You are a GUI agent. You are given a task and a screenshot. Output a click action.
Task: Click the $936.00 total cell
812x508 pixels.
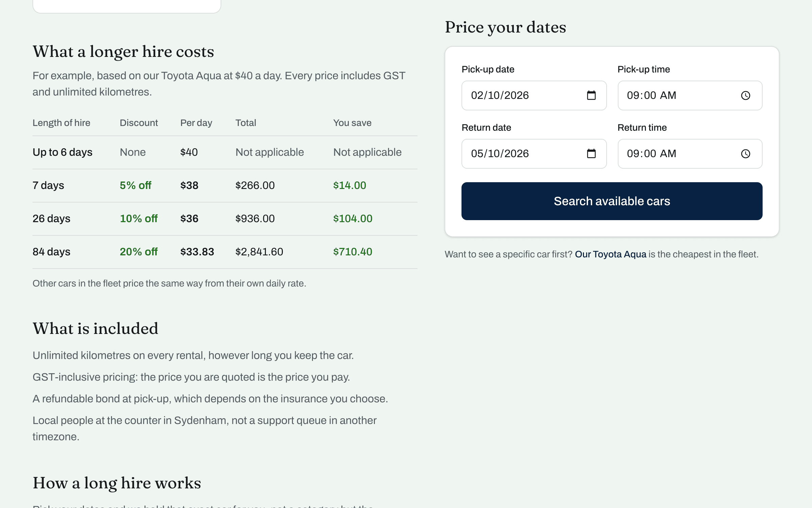pyautogui.click(x=255, y=219)
